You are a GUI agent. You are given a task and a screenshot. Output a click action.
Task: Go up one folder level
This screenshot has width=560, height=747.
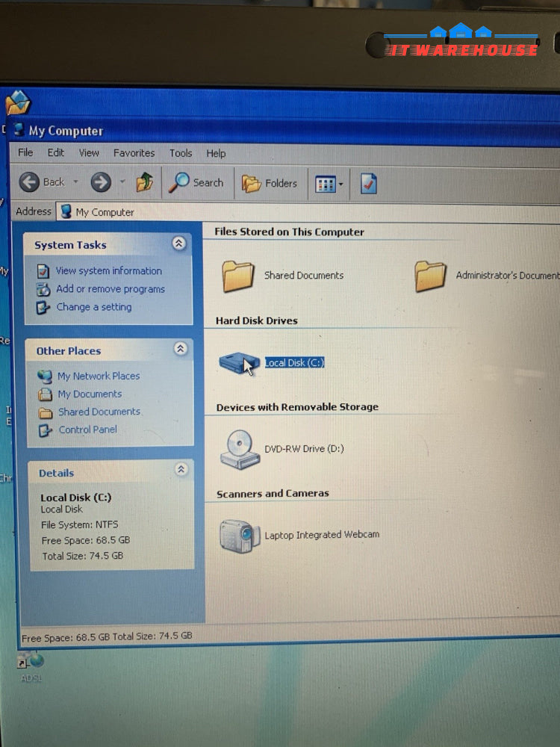[x=145, y=182]
